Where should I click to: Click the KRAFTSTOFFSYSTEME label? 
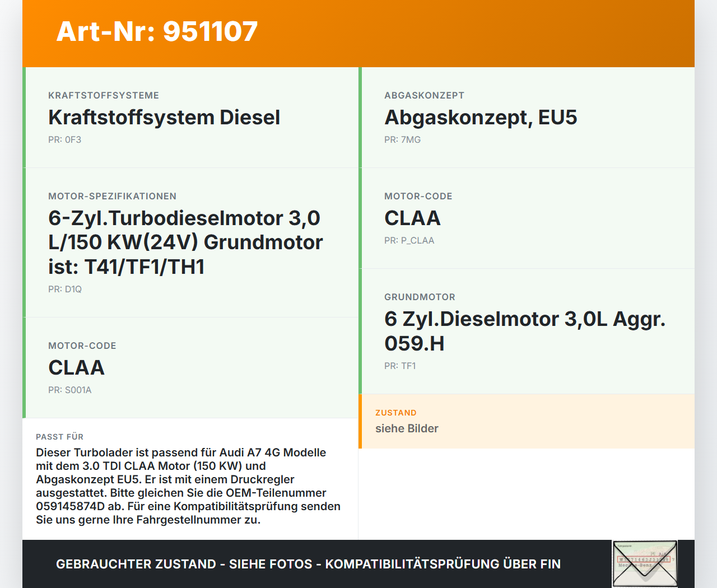point(104,96)
